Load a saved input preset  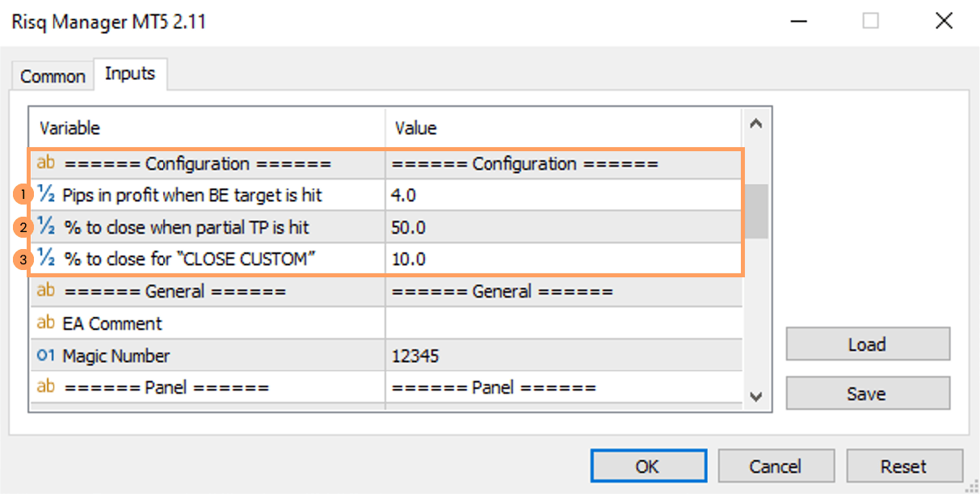[x=867, y=344]
